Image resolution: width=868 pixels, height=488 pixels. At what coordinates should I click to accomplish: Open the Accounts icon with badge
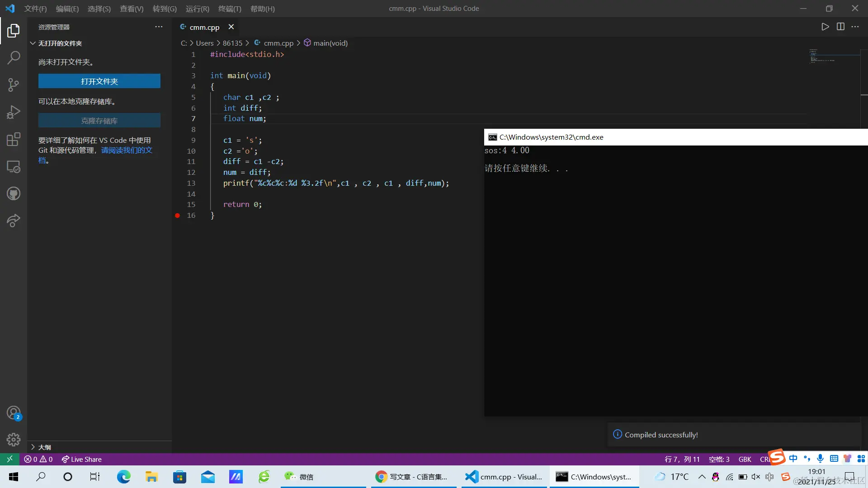point(14,413)
